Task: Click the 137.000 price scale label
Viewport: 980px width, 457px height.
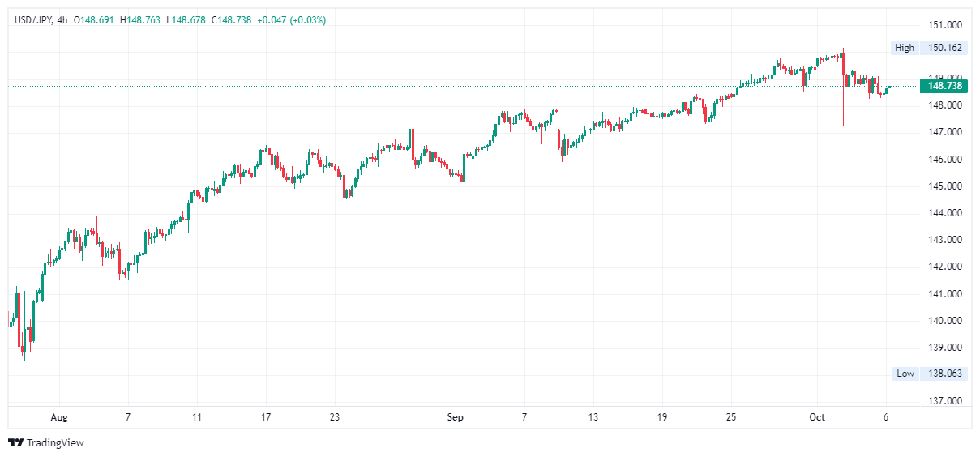Action: pos(945,401)
